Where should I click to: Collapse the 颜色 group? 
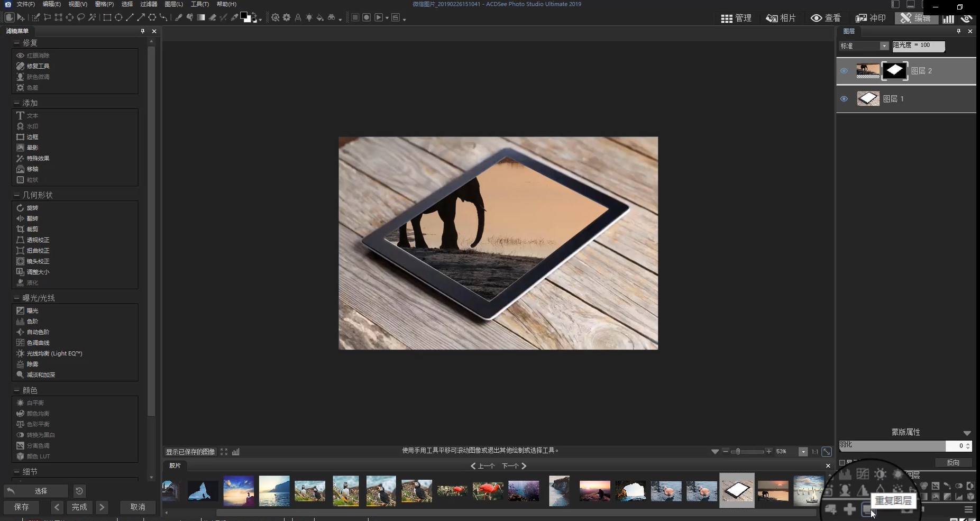[16, 390]
